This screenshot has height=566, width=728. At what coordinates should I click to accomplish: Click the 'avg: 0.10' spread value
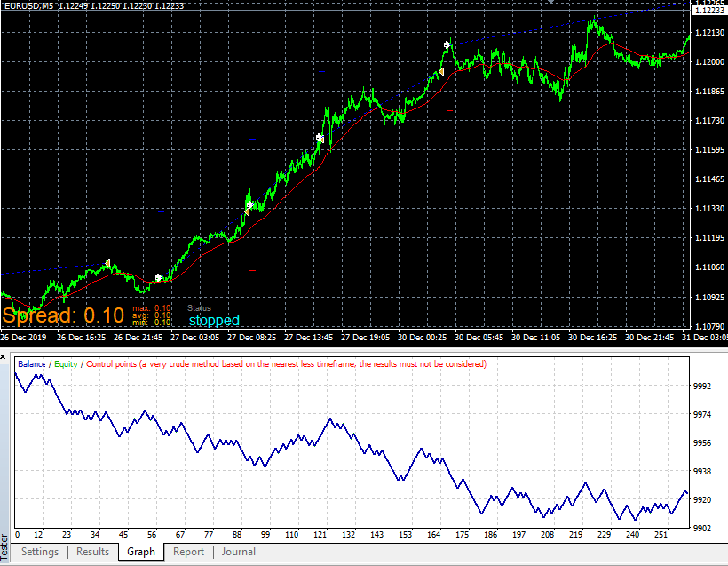pos(152,315)
